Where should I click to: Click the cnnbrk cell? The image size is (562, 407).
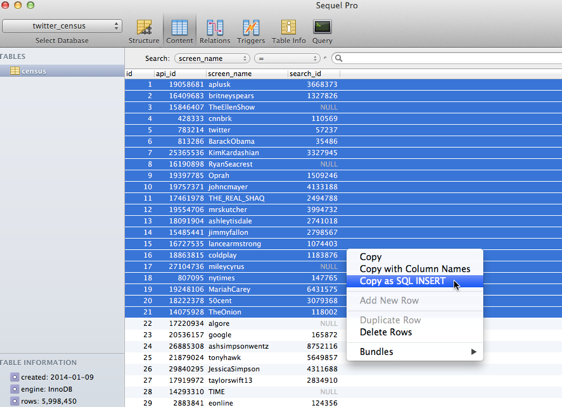(x=220, y=119)
